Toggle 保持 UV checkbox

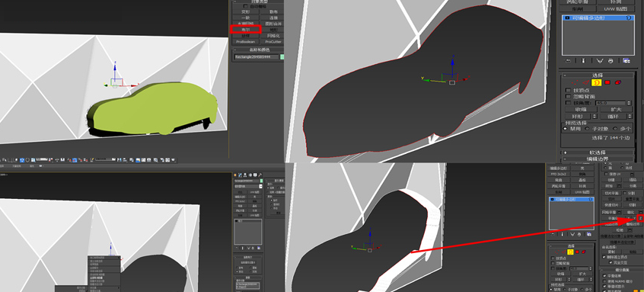tap(606, 174)
